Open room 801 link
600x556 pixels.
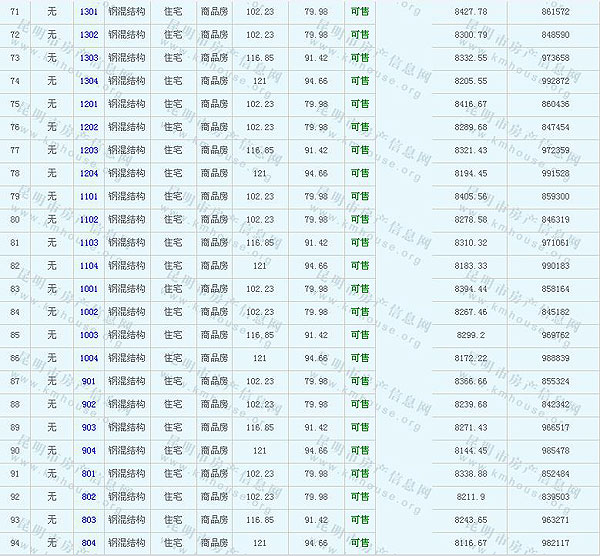tap(89, 474)
